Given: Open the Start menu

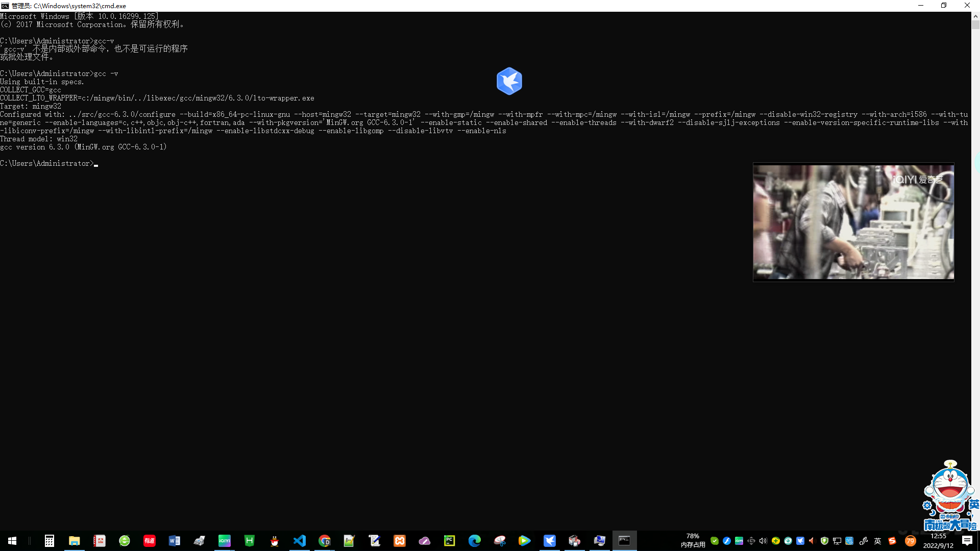Looking at the screenshot, I should pyautogui.click(x=12, y=540).
